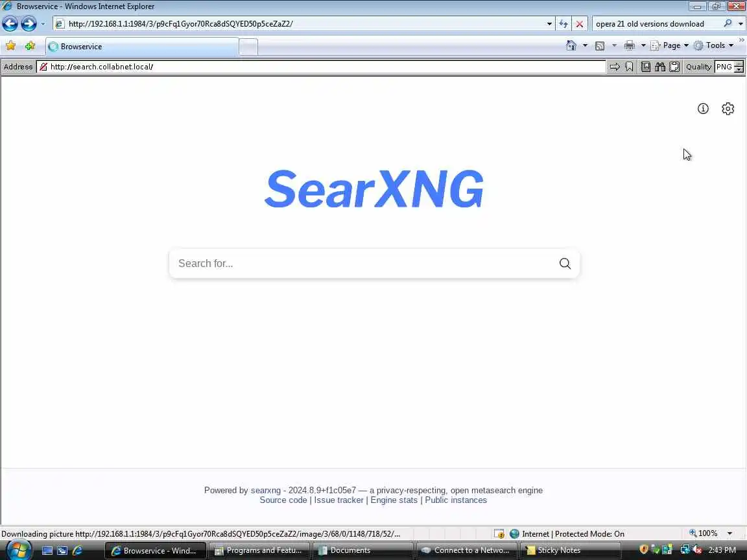Viewport: 747px width, 560px height.
Task: Click the RSS Feeds icon
Action: tap(600, 46)
